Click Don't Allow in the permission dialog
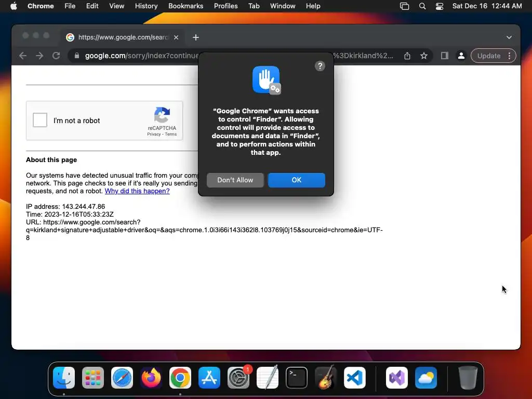 [x=235, y=180]
